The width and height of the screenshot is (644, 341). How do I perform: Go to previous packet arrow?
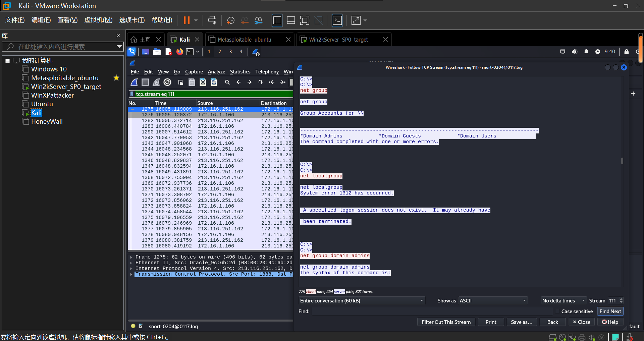238,82
